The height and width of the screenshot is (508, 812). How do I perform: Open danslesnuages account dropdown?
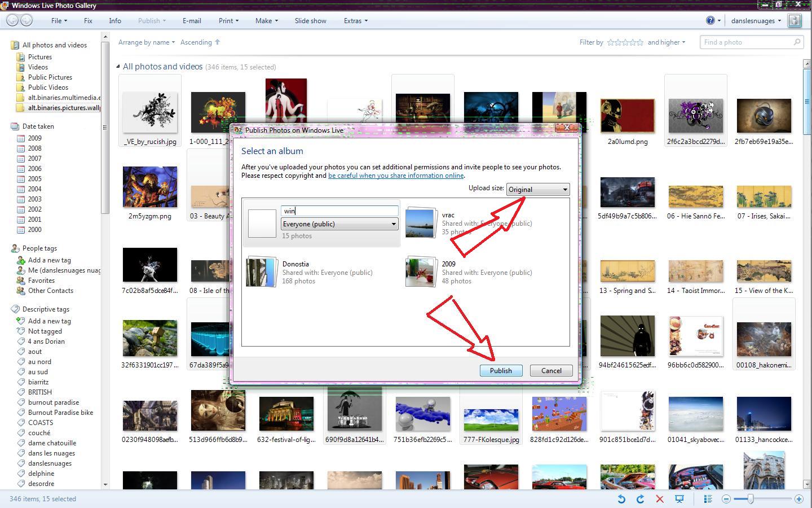pos(756,21)
